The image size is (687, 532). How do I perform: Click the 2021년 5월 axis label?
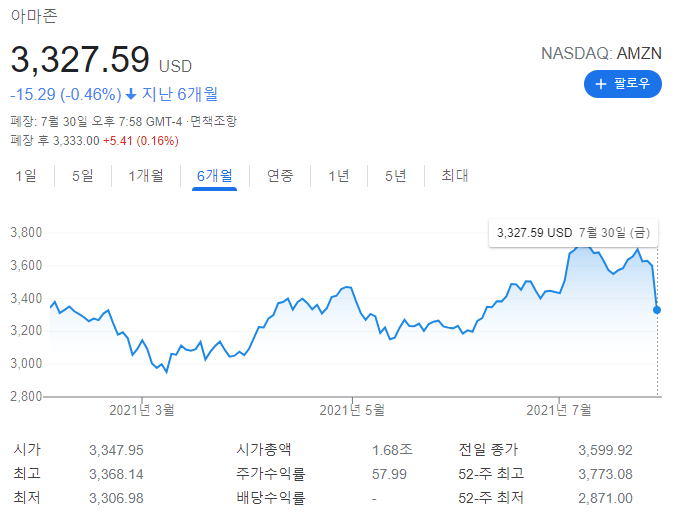[x=352, y=410]
